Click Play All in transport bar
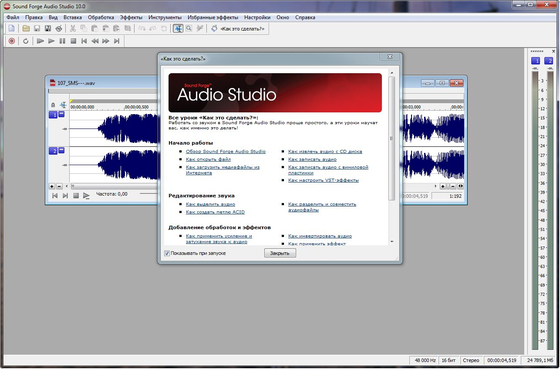 pyautogui.click(x=40, y=41)
